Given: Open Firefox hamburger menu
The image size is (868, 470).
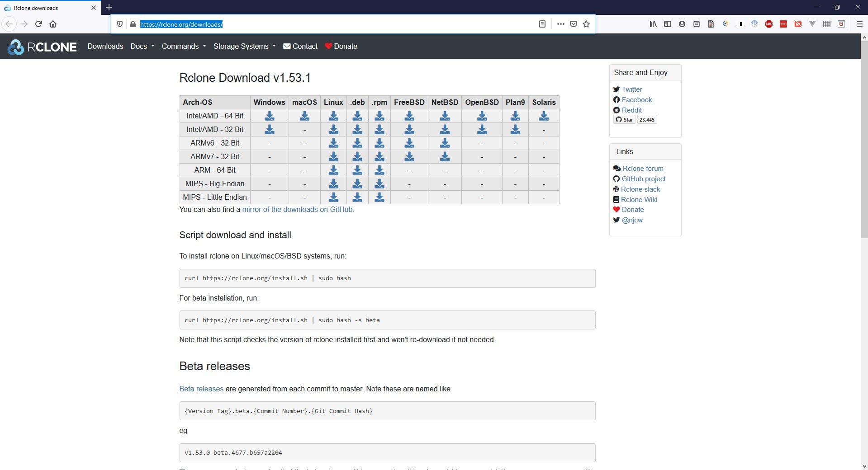Looking at the screenshot, I should [860, 24].
